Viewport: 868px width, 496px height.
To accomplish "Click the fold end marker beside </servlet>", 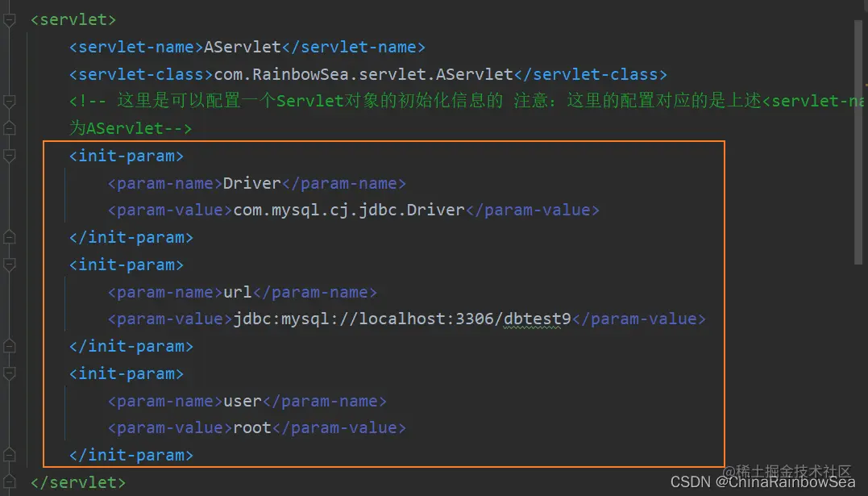I will click(10, 482).
